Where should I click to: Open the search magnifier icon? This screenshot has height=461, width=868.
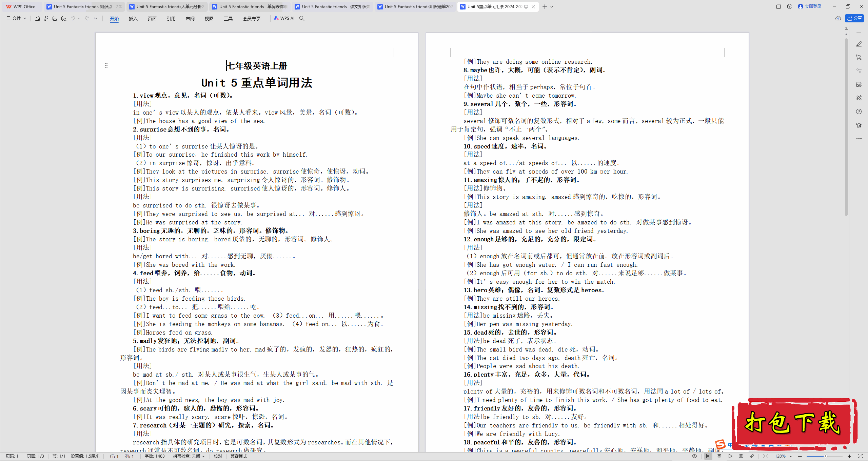[x=302, y=18]
